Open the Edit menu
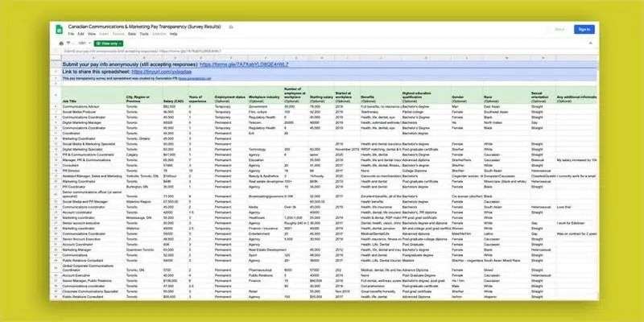 (x=81, y=34)
